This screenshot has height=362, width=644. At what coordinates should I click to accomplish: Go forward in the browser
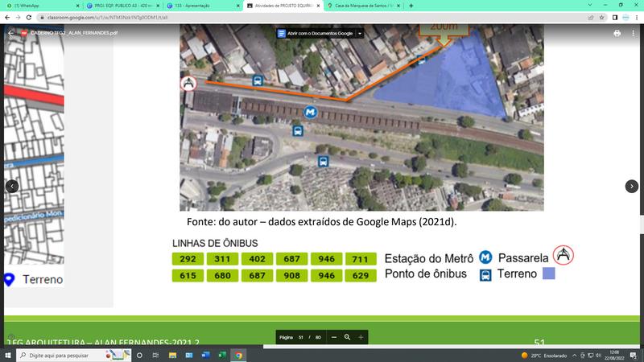pyautogui.click(x=18, y=17)
